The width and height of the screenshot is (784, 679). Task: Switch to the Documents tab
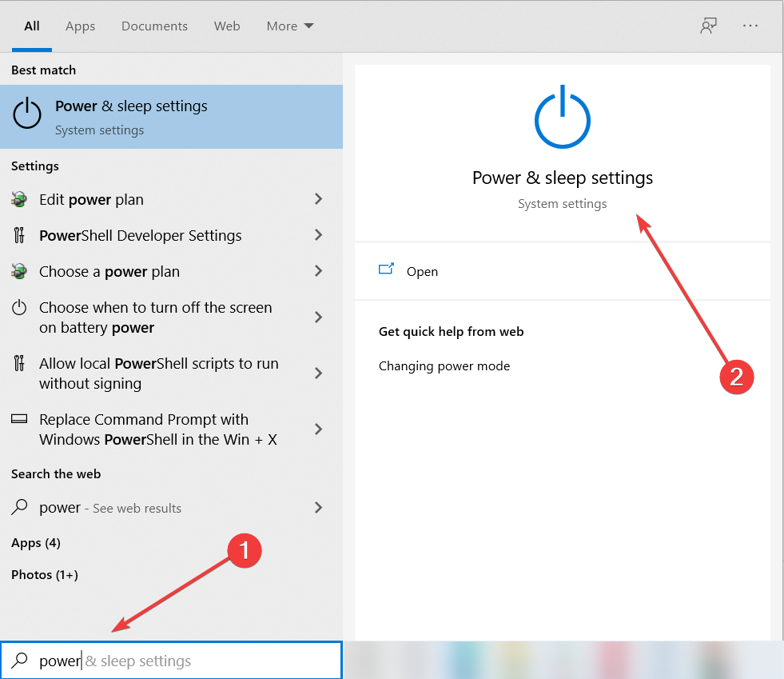pos(154,26)
